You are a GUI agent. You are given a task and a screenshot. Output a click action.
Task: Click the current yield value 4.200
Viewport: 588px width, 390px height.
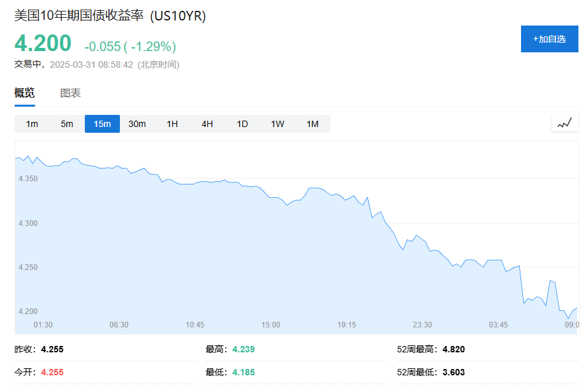coord(43,43)
